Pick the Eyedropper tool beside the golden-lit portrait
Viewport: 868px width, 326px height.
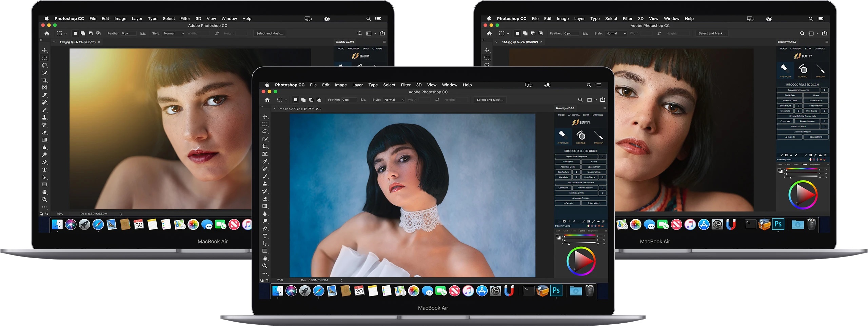[44, 95]
